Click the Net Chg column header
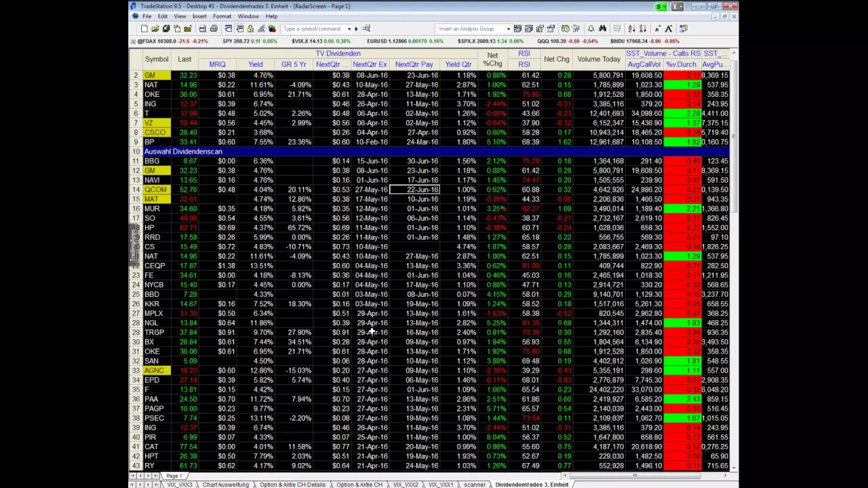This screenshot has width=868, height=488. pyautogui.click(x=556, y=59)
